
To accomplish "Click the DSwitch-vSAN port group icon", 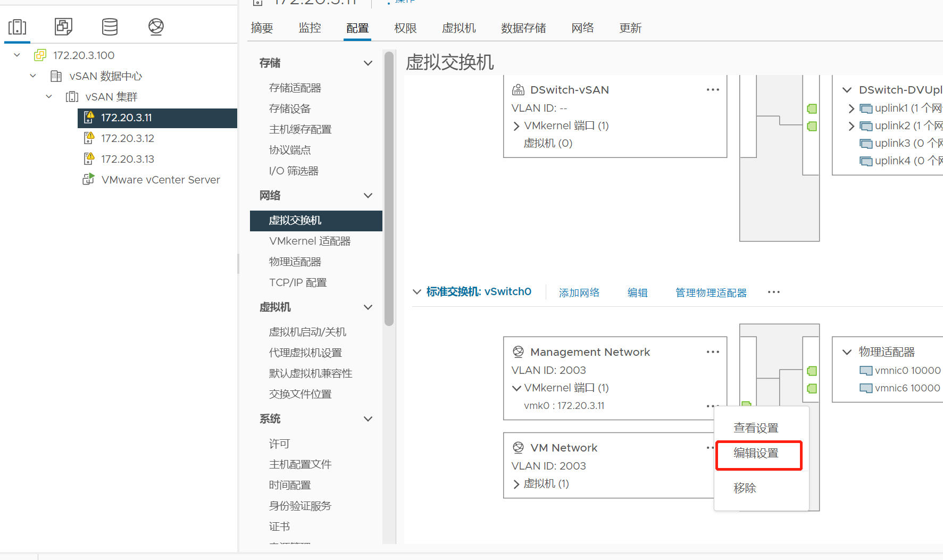I will click(x=518, y=90).
